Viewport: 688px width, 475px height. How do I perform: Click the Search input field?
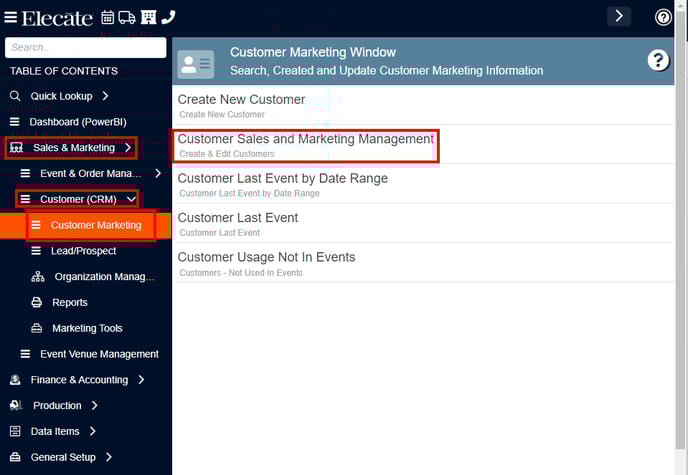pos(86,47)
